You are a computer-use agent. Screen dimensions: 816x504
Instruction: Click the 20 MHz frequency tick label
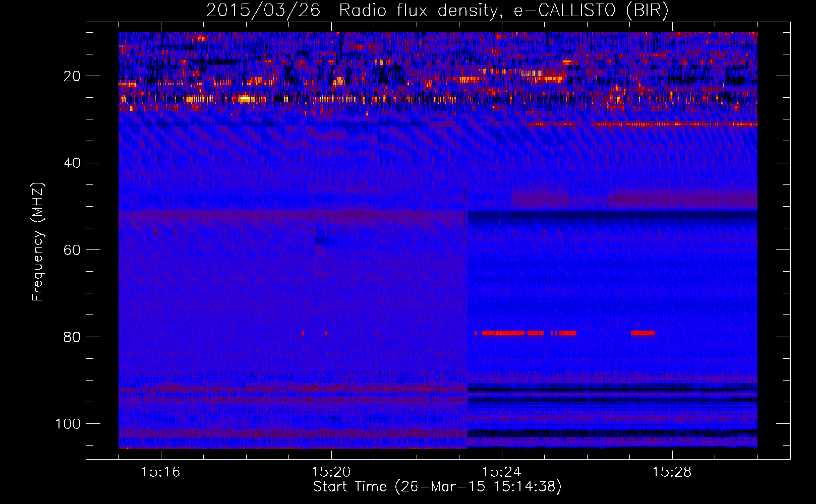coord(72,76)
